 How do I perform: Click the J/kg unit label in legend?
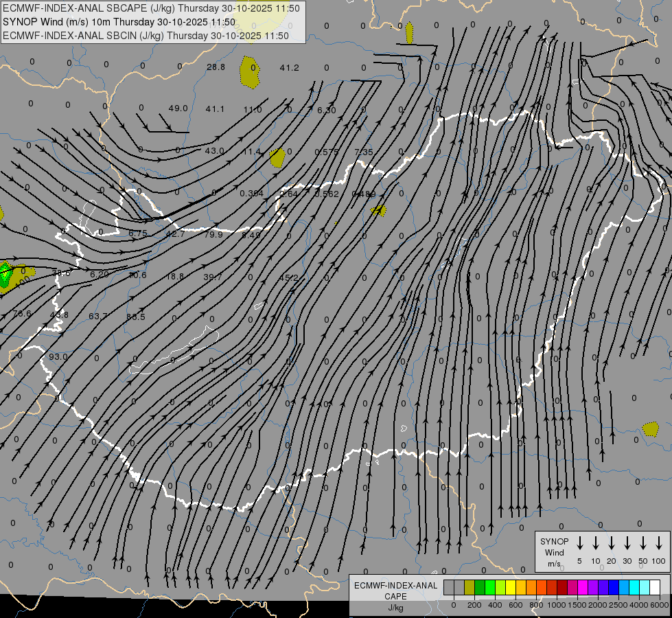(395, 608)
